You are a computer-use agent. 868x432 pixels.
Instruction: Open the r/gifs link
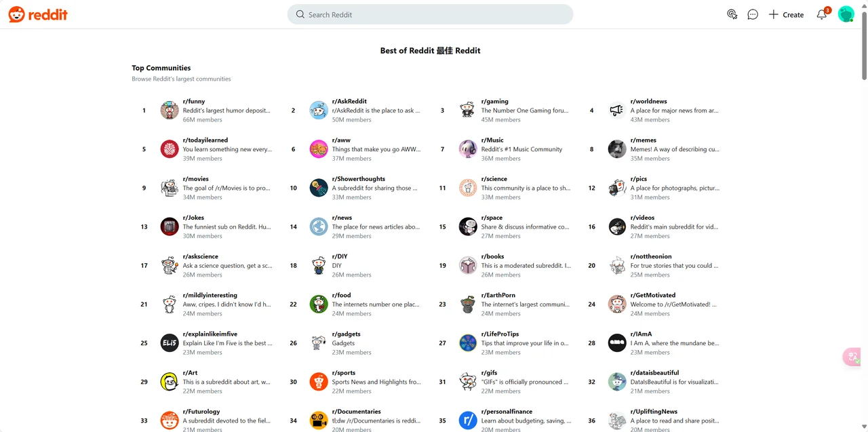[490, 372]
